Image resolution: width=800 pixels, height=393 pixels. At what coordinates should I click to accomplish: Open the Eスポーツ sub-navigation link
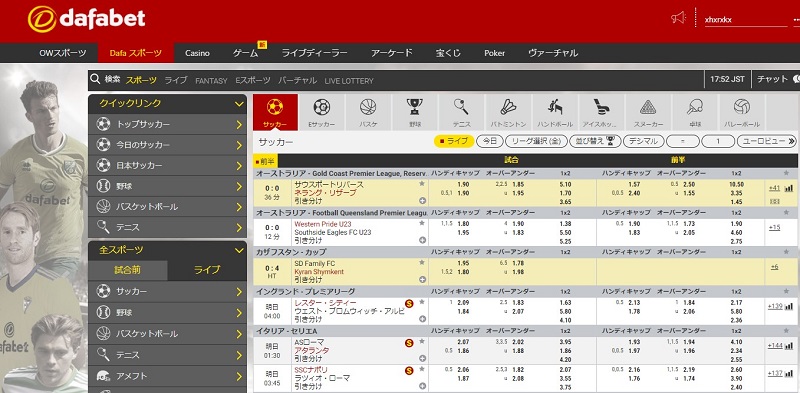(x=253, y=80)
